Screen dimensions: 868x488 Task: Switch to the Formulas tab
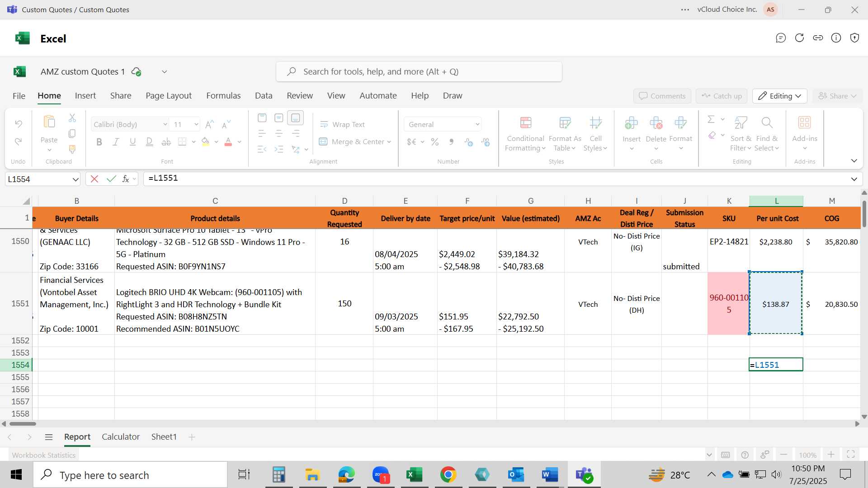[x=223, y=96]
